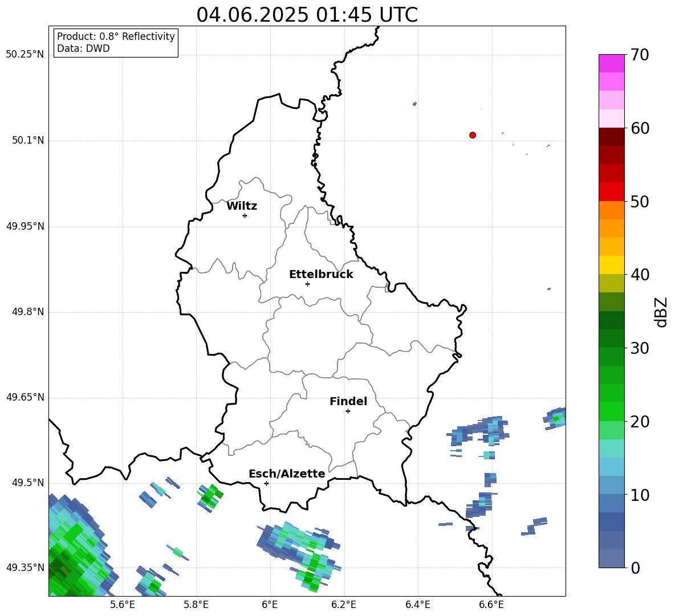Click the Esch/Alzette station cross marker
The width and height of the screenshot is (675, 616).
click(266, 483)
